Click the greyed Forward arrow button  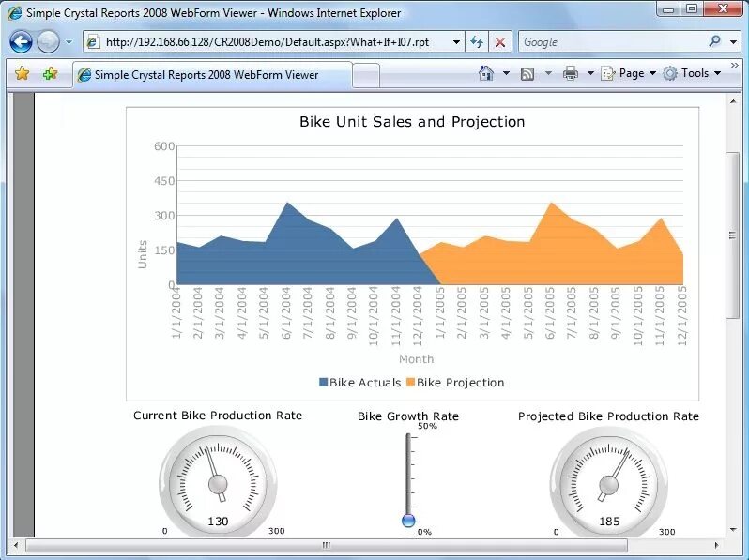[x=48, y=42]
